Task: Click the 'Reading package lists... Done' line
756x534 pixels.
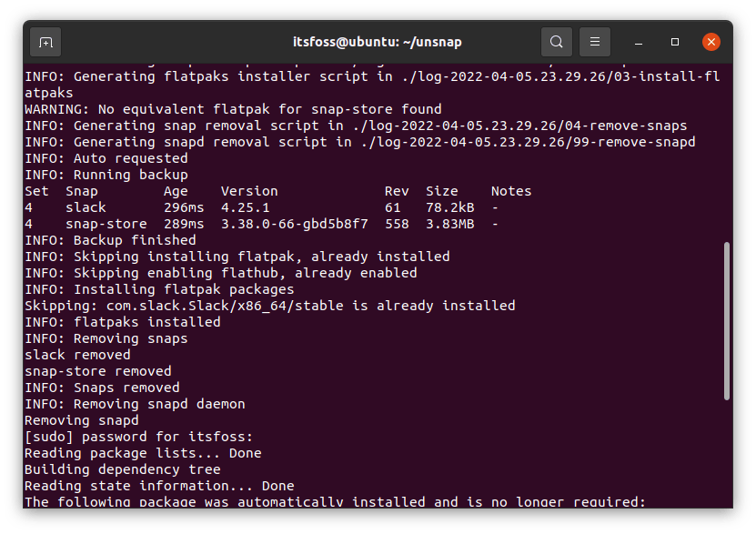Action: (x=143, y=453)
